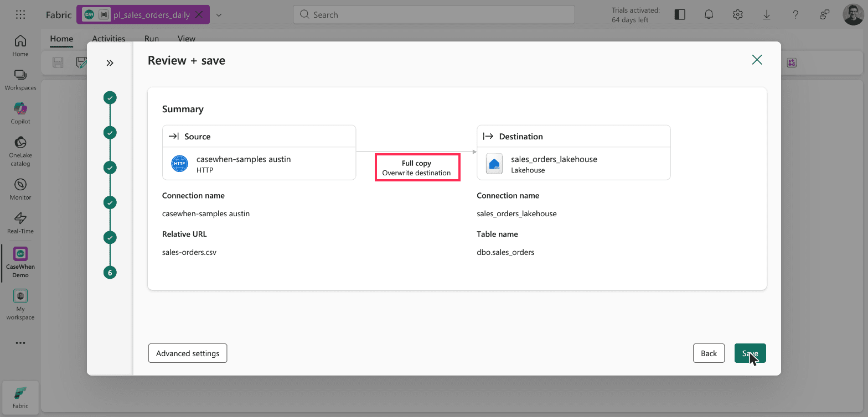The height and width of the screenshot is (417, 868).
Task: Save the copy configuration
Action: [x=750, y=353]
